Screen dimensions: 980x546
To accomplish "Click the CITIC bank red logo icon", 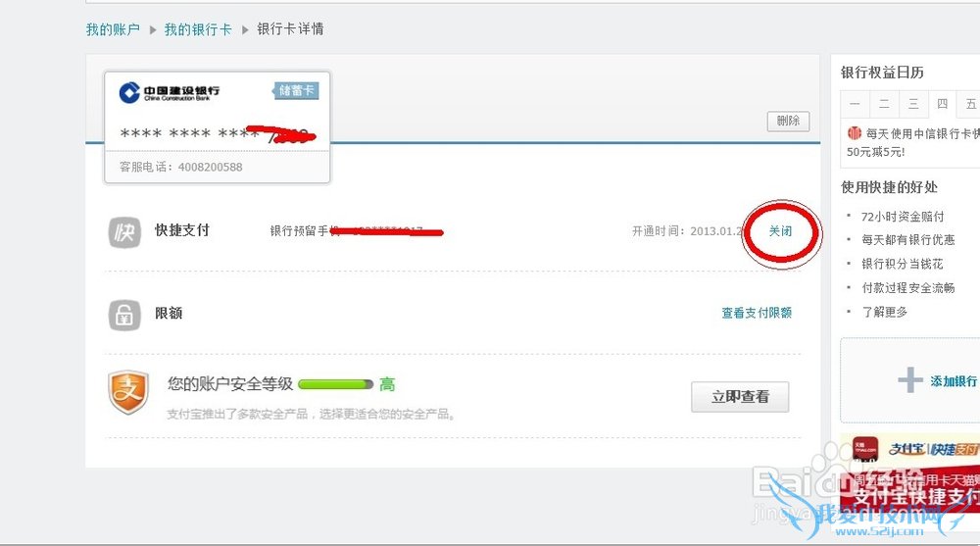I will point(854,132).
